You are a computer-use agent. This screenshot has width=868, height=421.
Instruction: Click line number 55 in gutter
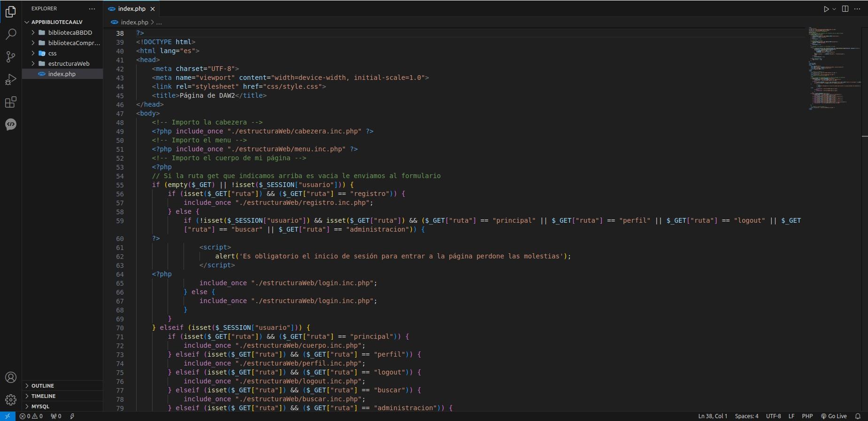(120, 185)
